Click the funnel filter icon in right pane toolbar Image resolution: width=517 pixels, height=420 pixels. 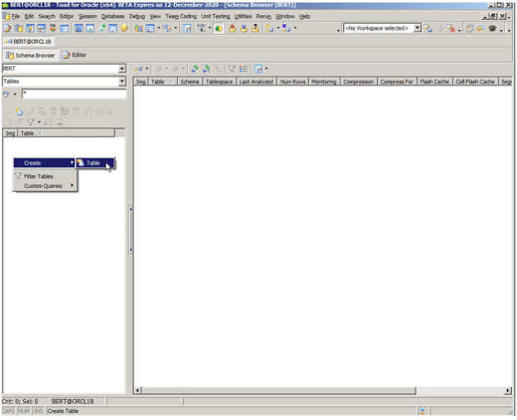[x=231, y=69]
